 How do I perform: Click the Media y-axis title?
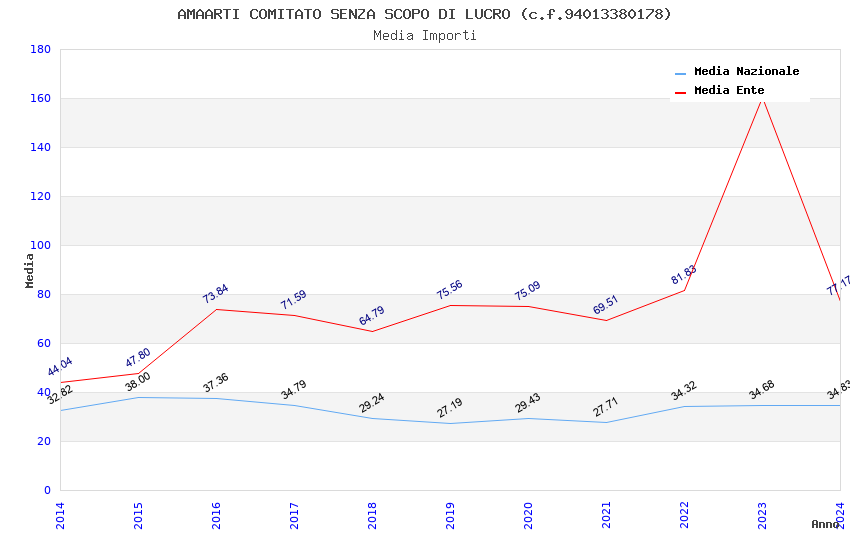29,270
